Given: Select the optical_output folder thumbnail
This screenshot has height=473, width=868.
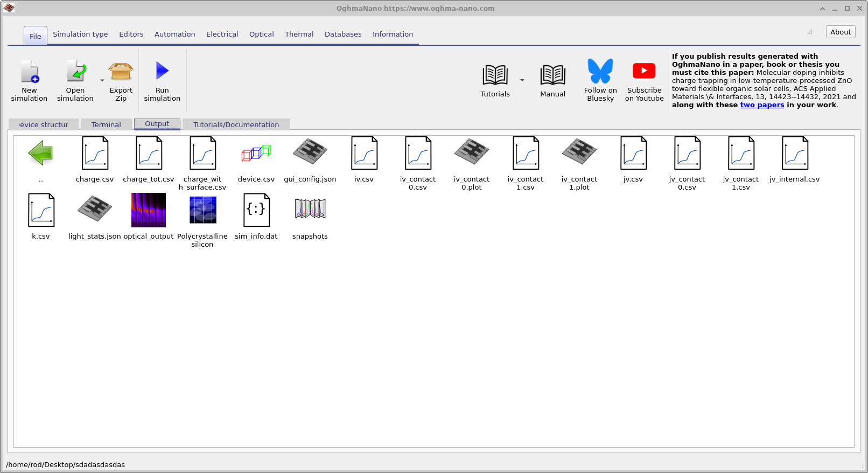Looking at the screenshot, I should [149, 210].
